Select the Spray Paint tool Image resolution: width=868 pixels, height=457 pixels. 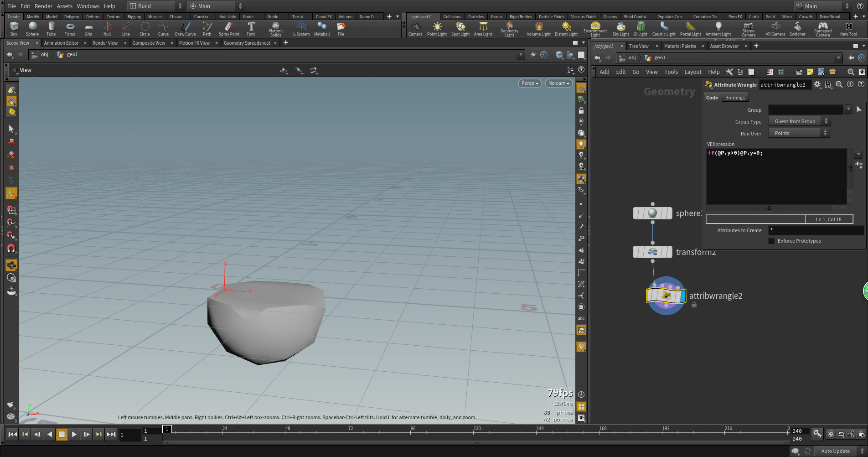tap(229, 28)
